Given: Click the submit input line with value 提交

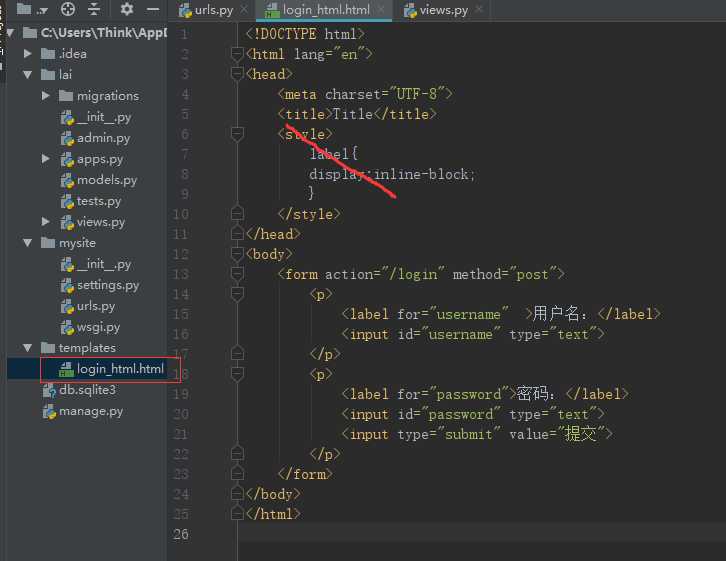Looking at the screenshot, I should pos(477,434).
